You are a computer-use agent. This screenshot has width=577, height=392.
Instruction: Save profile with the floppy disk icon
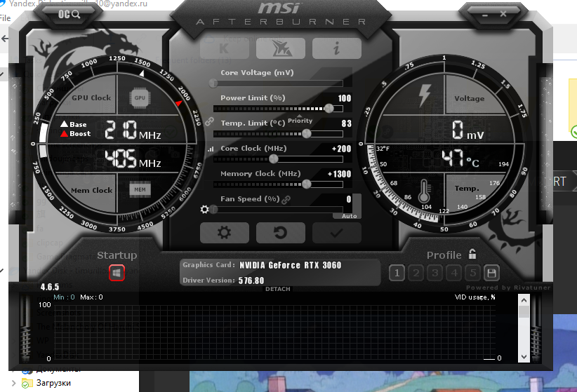(491, 273)
